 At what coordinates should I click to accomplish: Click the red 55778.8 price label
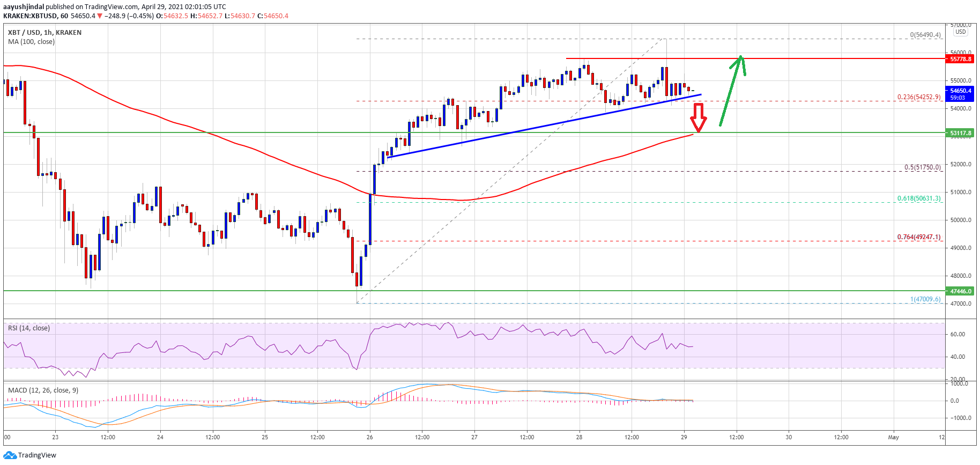click(960, 59)
